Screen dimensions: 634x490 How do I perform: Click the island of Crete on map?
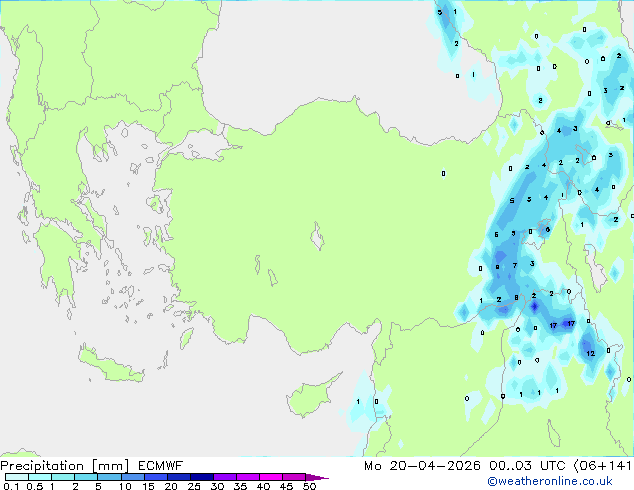click(x=111, y=366)
